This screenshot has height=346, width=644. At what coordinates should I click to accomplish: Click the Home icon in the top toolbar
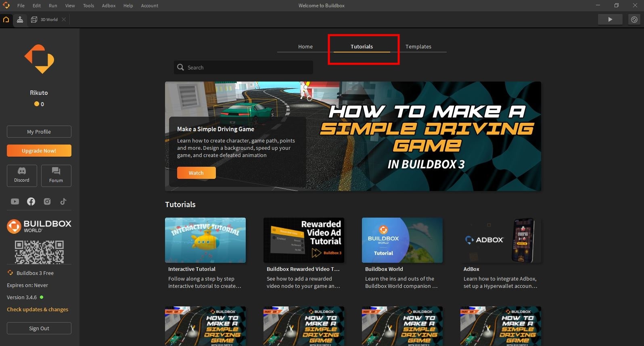point(6,19)
